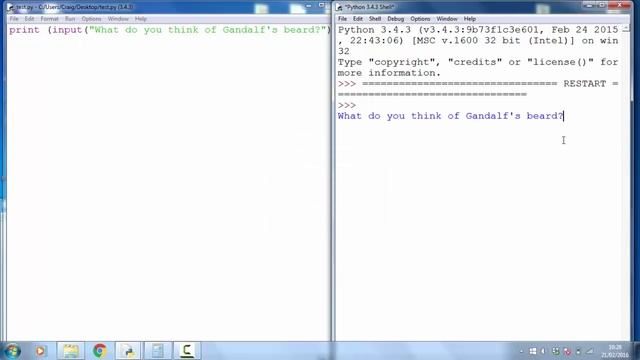Close the Python Shell window

coord(620,5)
